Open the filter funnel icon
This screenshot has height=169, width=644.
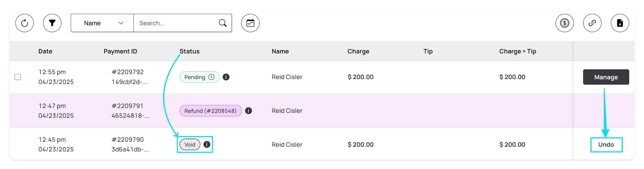52,23
